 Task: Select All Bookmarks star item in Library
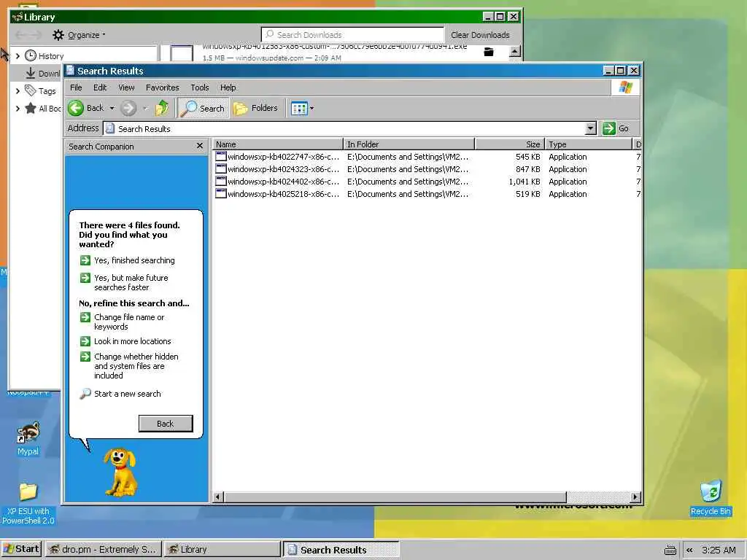click(43, 108)
